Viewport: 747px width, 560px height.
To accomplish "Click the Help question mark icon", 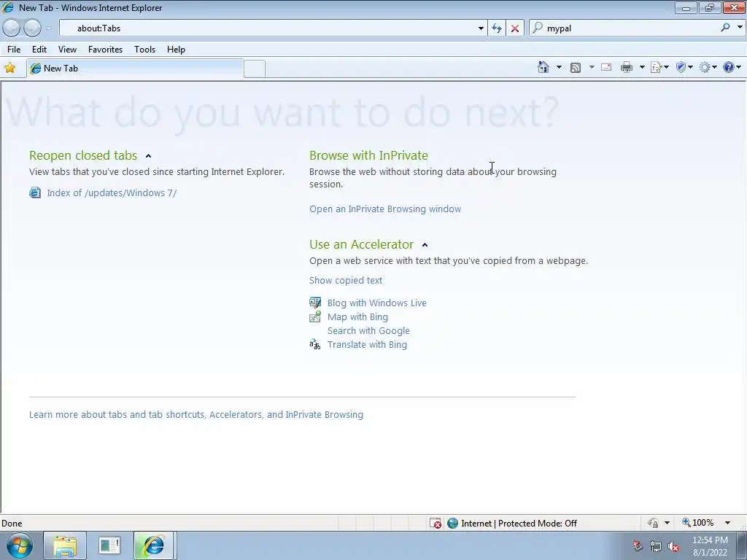I will point(729,68).
